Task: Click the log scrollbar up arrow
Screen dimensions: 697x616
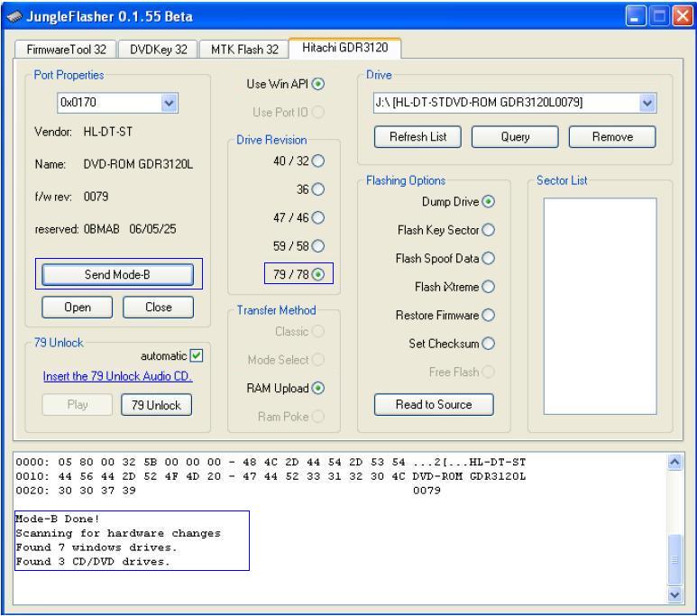Action: [x=674, y=463]
